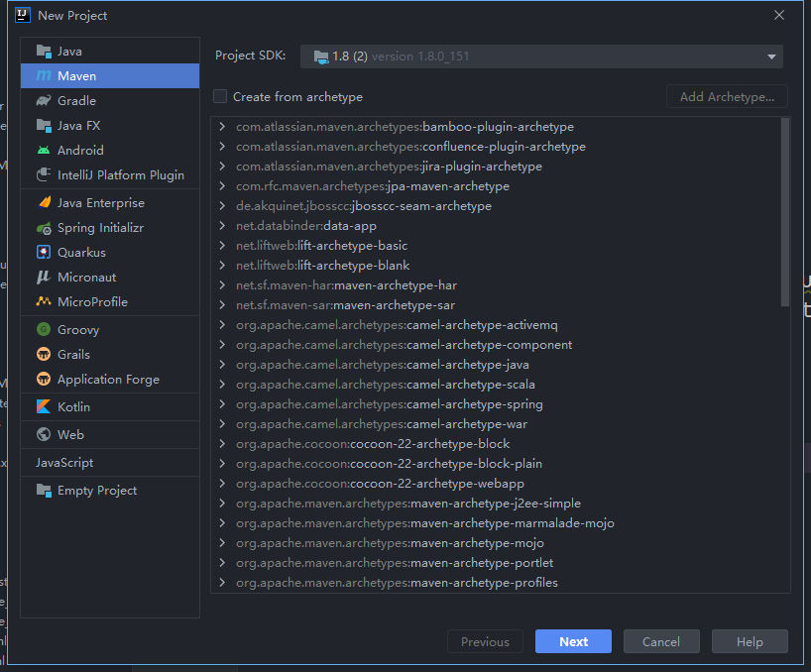Select the Kotlin label in the sidebar
Image resolution: width=811 pixels, height=672 pixels.
(74, 407)
